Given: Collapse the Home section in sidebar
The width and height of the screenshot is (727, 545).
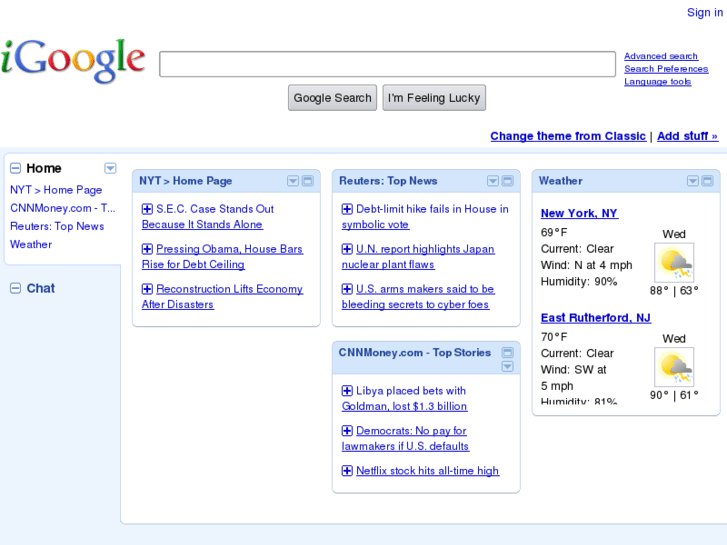Looking at the screenshot, I should coord(15,168).
